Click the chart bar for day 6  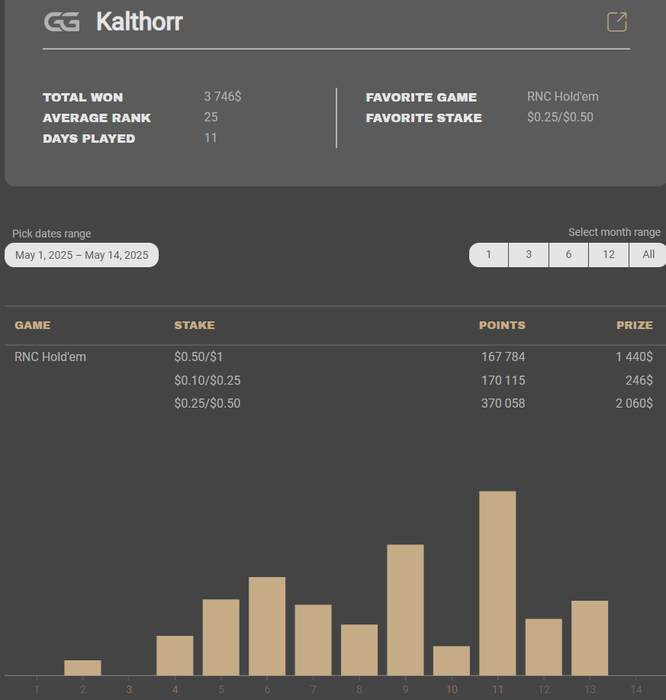pyautogui.click(x=267, y=626)
